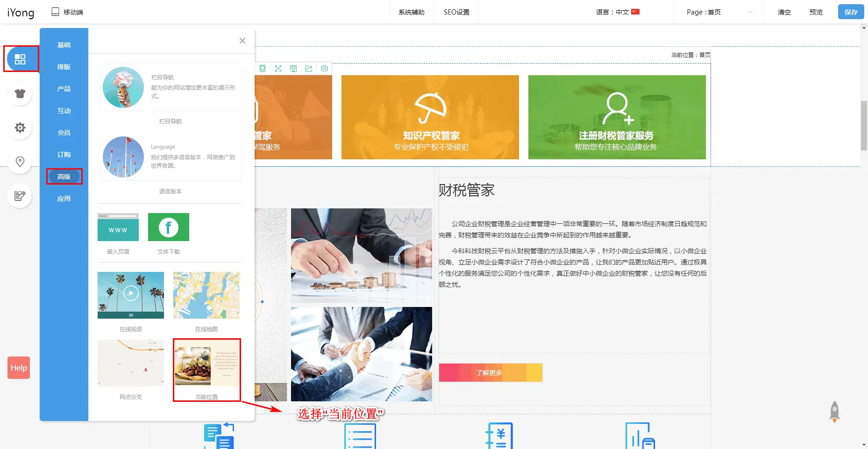Open module settings gear in module toolbar

[x=324, y=69]
